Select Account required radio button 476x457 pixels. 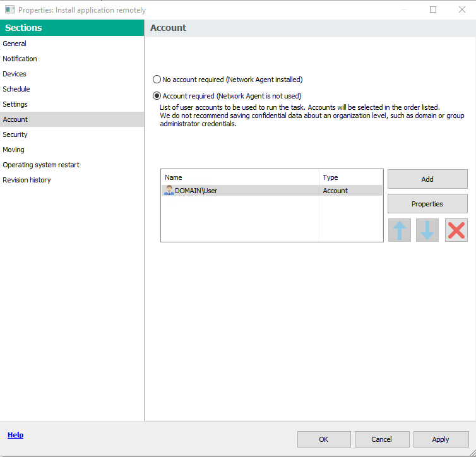pos(157,96)
